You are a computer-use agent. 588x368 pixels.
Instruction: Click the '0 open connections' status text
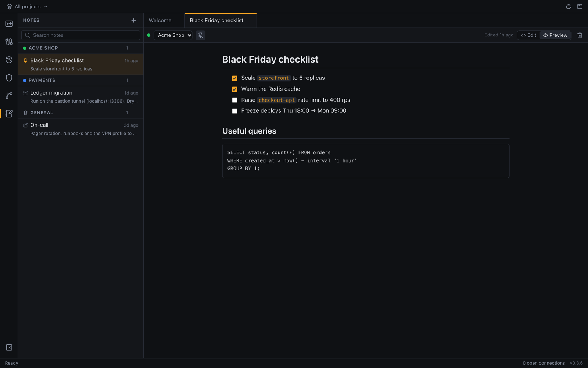[544, 363]
